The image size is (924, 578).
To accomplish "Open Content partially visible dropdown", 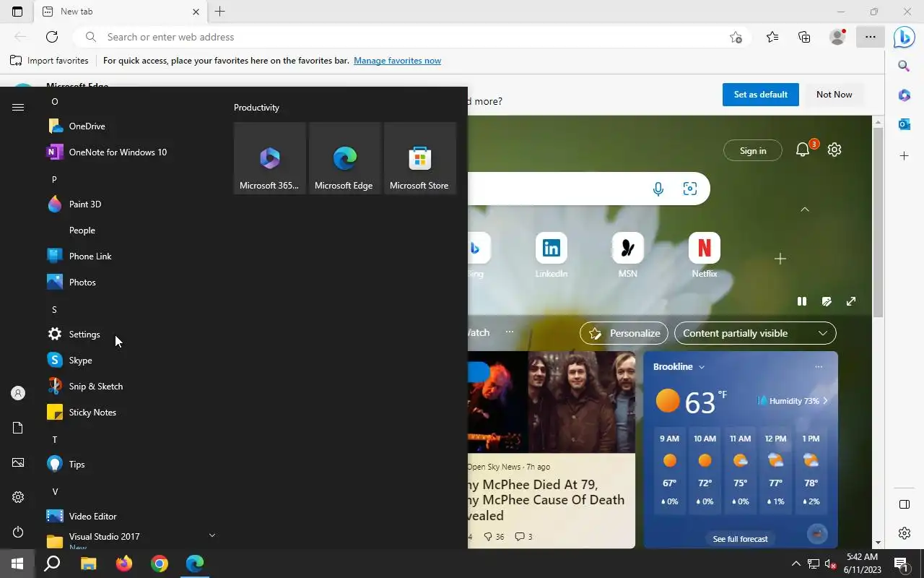I will (755, 333).
